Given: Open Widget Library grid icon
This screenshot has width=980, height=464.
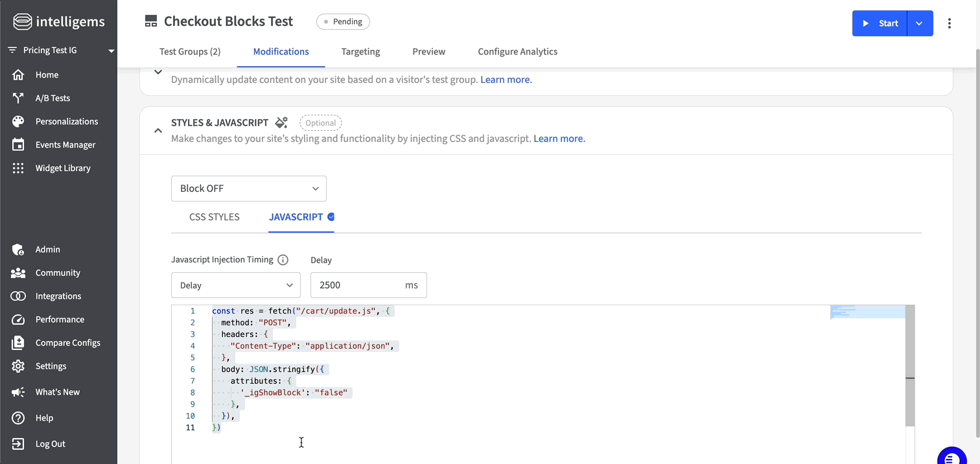Looking at the screenshot, I should point(18,168).
